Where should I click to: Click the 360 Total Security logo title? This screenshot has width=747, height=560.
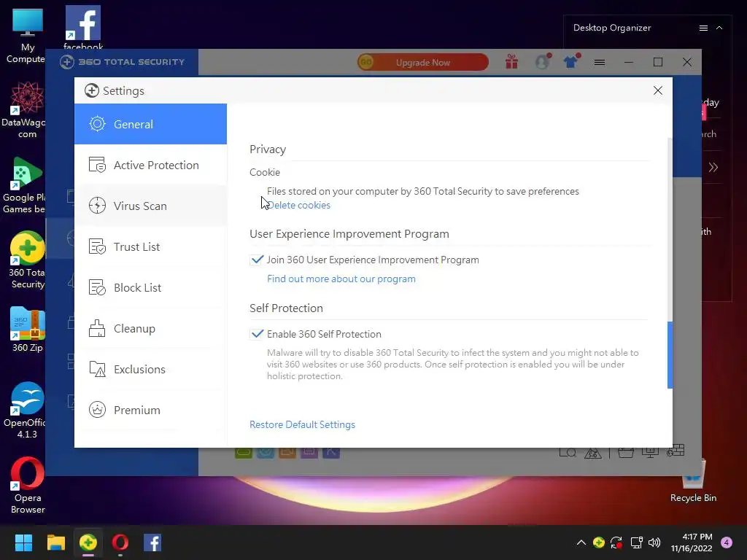point(123,62)
